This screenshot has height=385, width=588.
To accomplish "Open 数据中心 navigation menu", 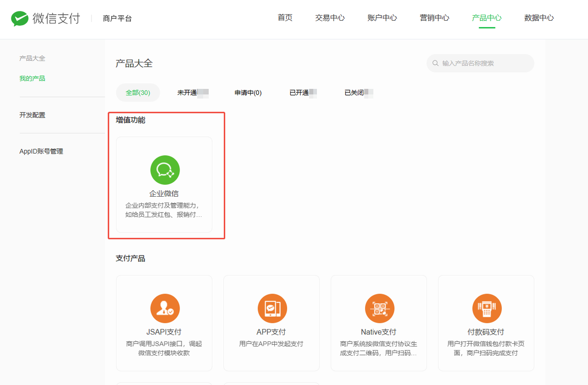I will click(x=539, y=18).
